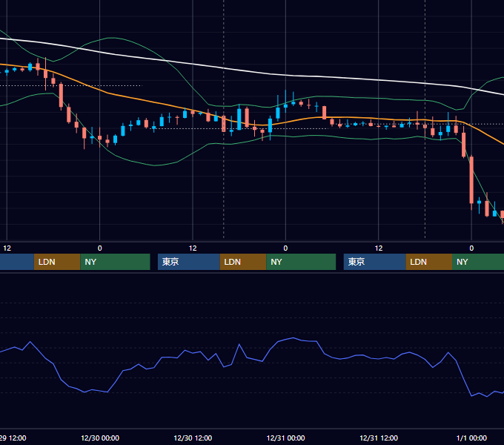Click the right-side LDN session block

pos(429,262)
